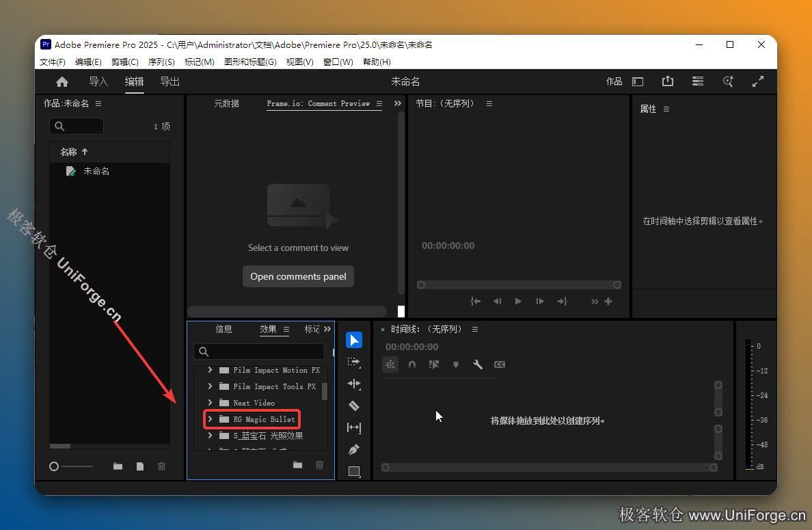Click the Program monitor zoom scroll bar
Viewport: 812px width, 530px height.
tap(519, 285)
